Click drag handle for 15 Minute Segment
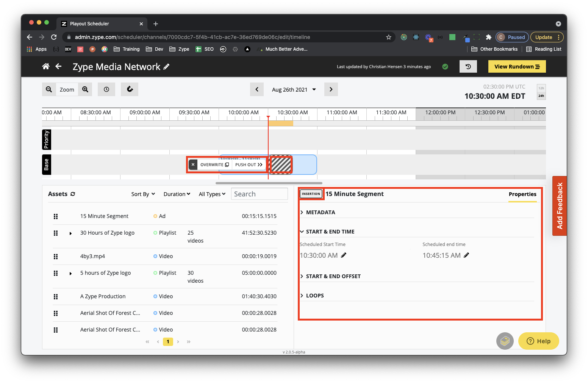The width and height of the screenshot is (588, 383). (x=56, y=216)
